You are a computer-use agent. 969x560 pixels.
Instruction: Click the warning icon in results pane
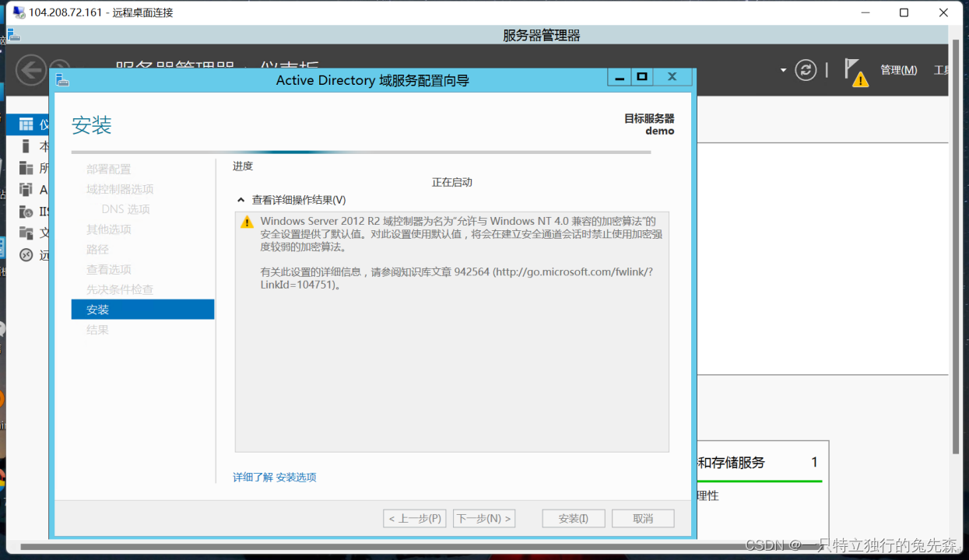click(x=247, y=222)
